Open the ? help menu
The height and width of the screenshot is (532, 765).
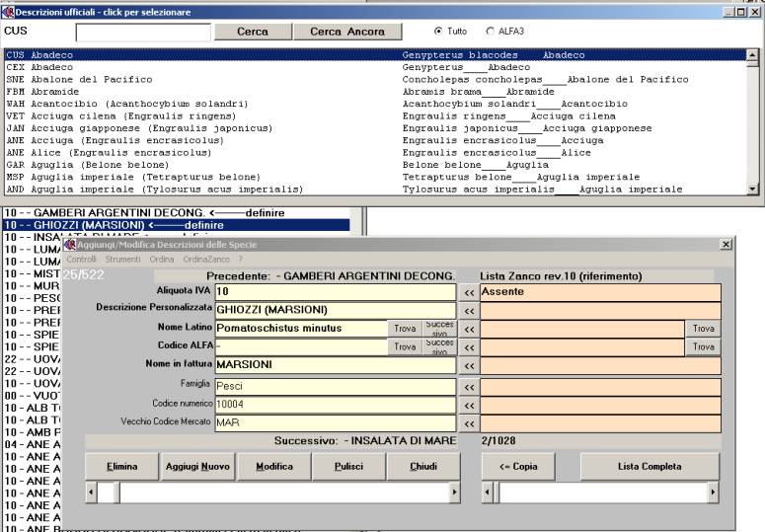(x=240, y=259)
